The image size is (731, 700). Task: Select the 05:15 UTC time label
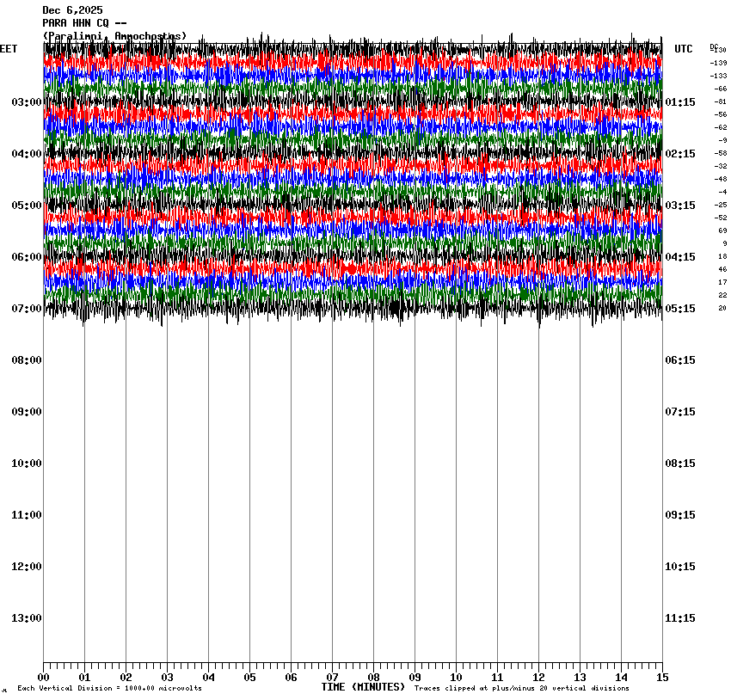680,309
